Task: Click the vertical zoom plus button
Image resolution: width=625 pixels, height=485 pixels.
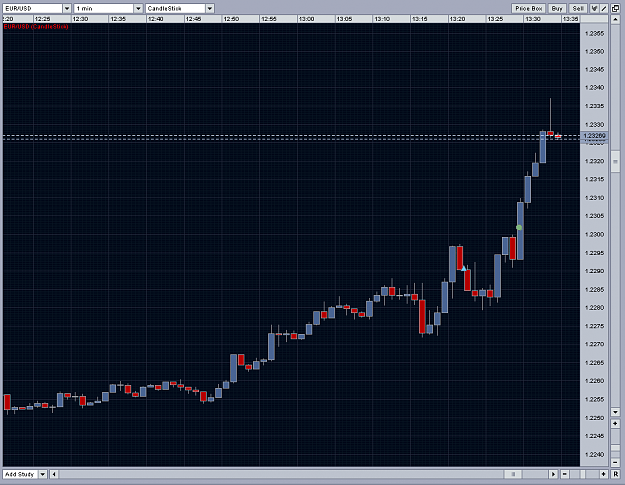Action: tap(615, 424)
